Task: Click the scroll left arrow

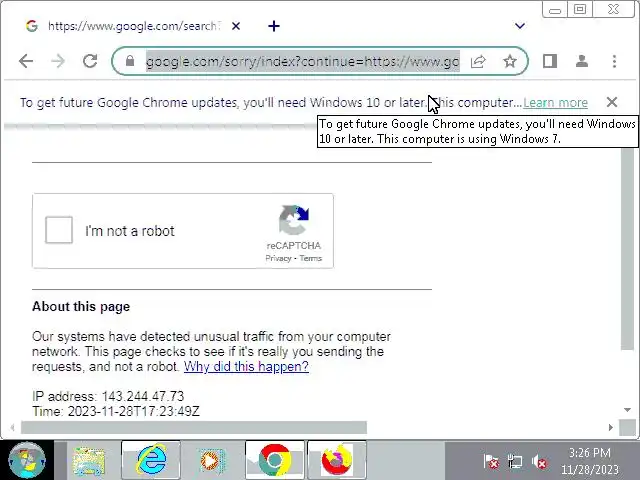Action: (x=13, y=427)
